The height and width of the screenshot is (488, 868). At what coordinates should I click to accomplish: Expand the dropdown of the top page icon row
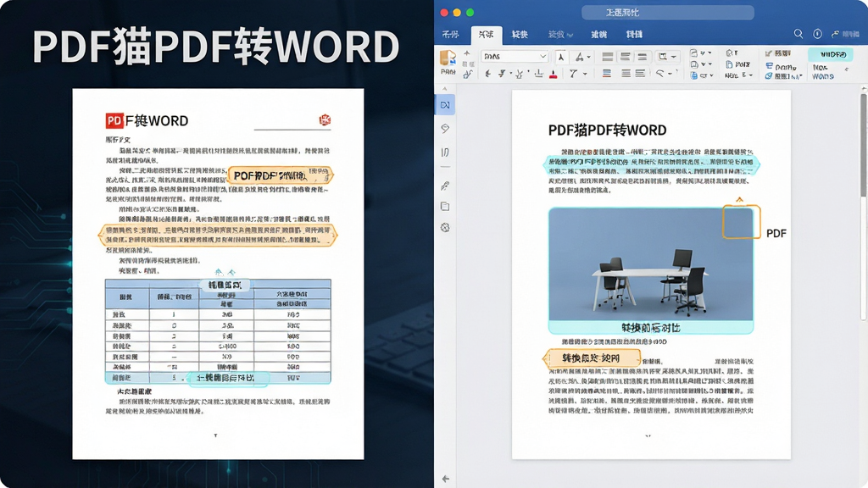click(x=709, y=53)
